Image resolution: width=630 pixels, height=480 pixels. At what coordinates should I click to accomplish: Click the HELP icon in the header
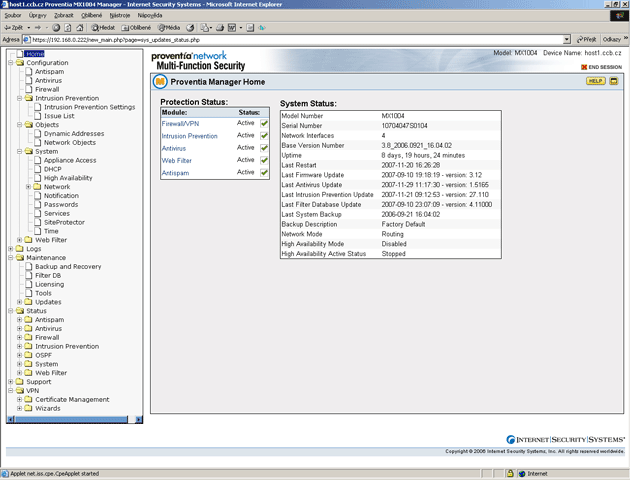(x=595, y=81)
